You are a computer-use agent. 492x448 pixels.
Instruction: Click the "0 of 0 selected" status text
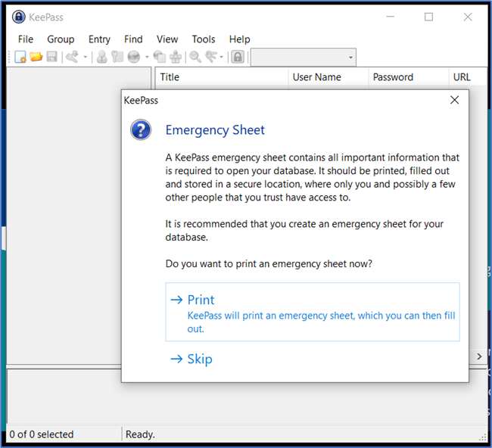[42, 434]
